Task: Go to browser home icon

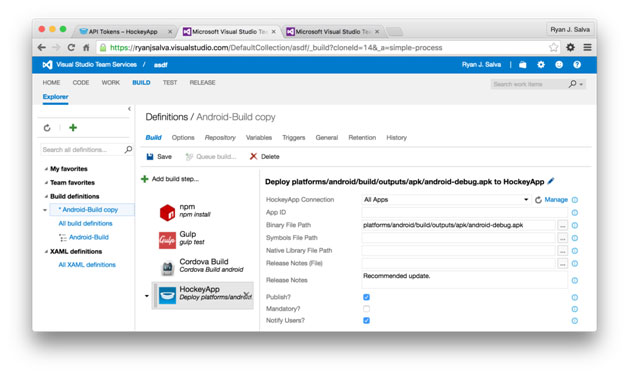Action: 86,47
